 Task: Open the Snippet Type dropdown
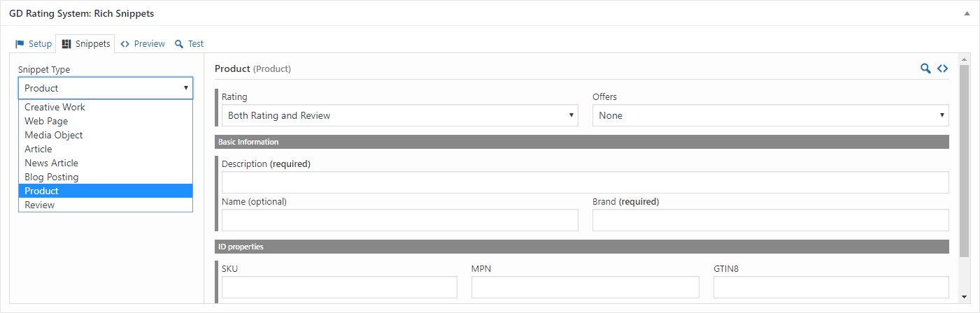pos(106,88)
